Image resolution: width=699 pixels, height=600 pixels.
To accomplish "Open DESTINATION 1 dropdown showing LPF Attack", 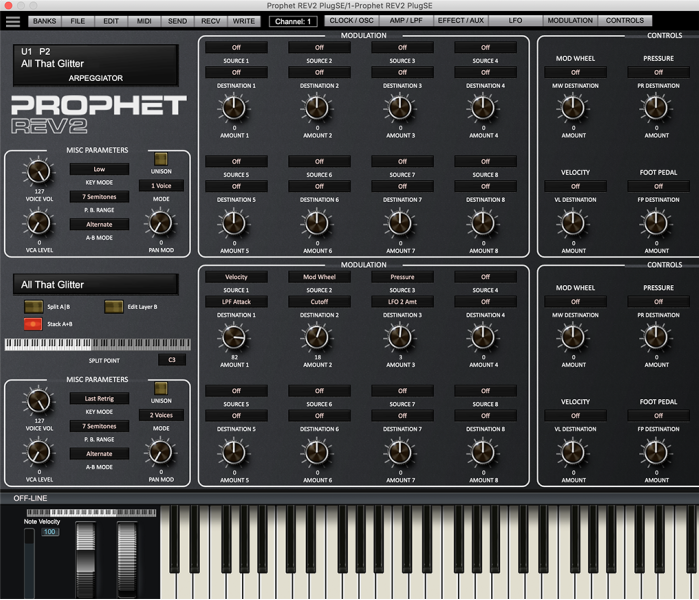I will tap(236, 302).
